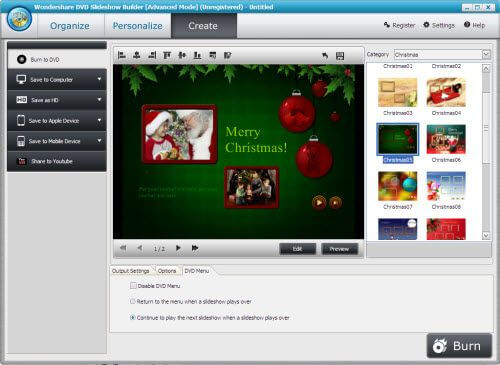
Task: Expand the Save as HD dropdown arrow
Action: (x=99, y=100)
